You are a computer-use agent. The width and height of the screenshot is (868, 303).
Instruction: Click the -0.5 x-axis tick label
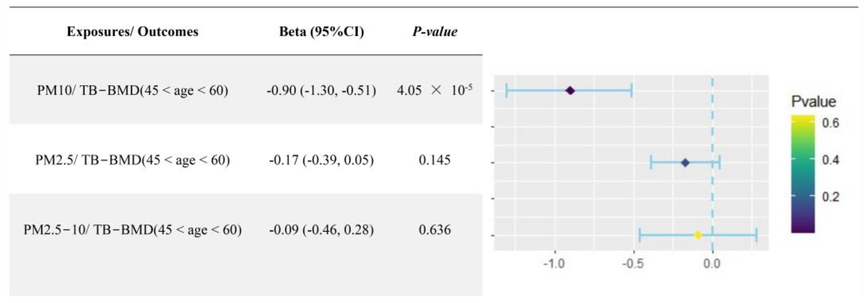click(633, 264)
